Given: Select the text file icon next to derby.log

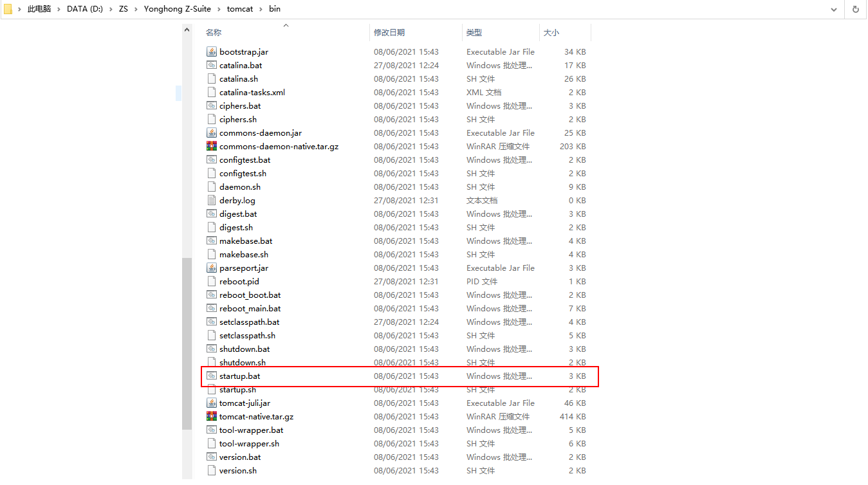Looking at the screenshot, I should [x=212, y=200].
